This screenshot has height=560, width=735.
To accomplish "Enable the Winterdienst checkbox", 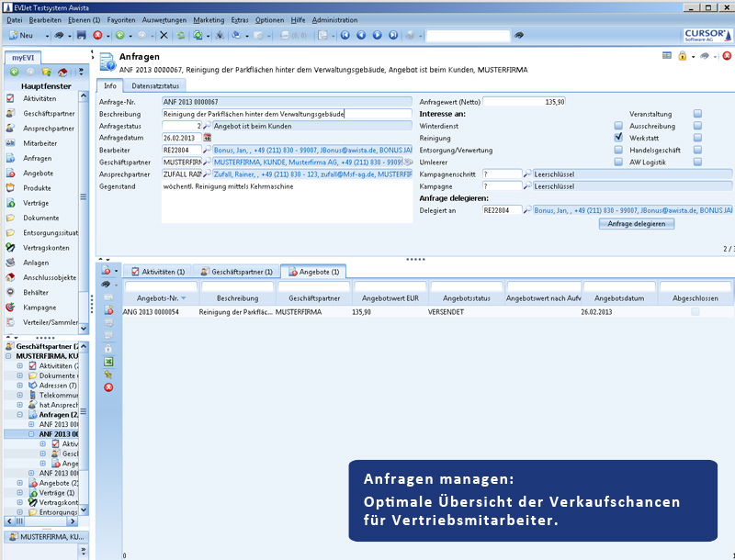I will (x=618, y=125).
